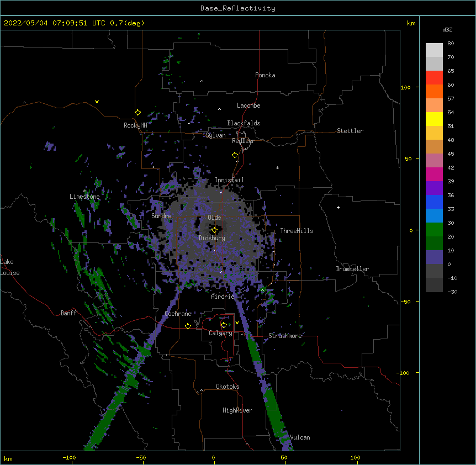Click the Drumheller town label

[x=352, y=269]
